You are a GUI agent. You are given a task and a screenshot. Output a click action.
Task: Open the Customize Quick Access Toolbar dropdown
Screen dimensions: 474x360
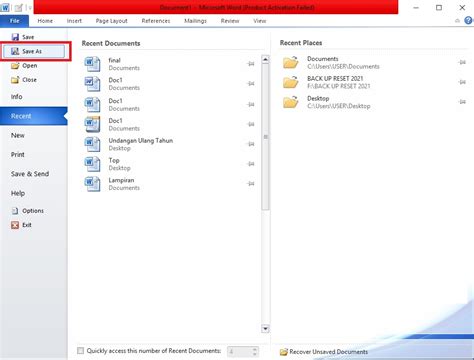tap(29, 8)
